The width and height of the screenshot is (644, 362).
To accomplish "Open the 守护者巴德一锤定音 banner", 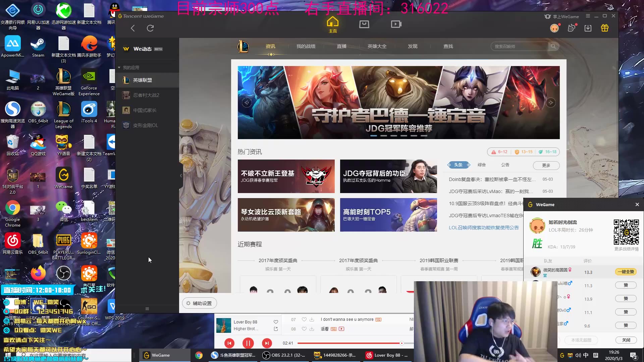I will (x=398, y=103).
